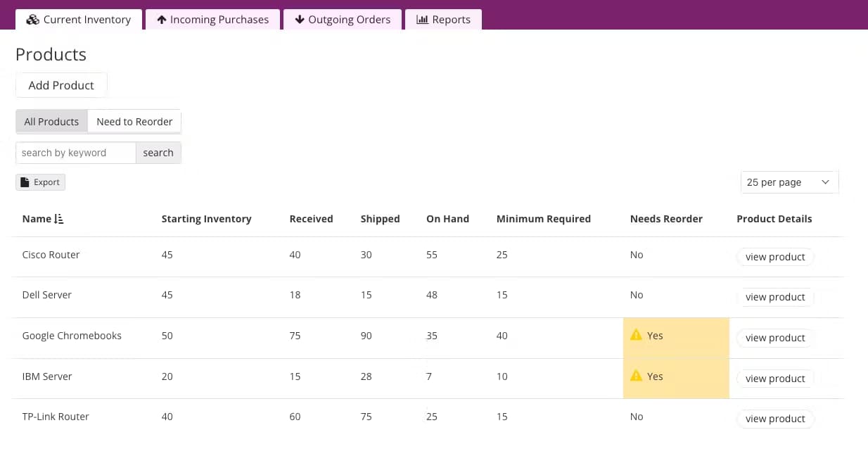Open the Reports tab

(x=443, y=20)
